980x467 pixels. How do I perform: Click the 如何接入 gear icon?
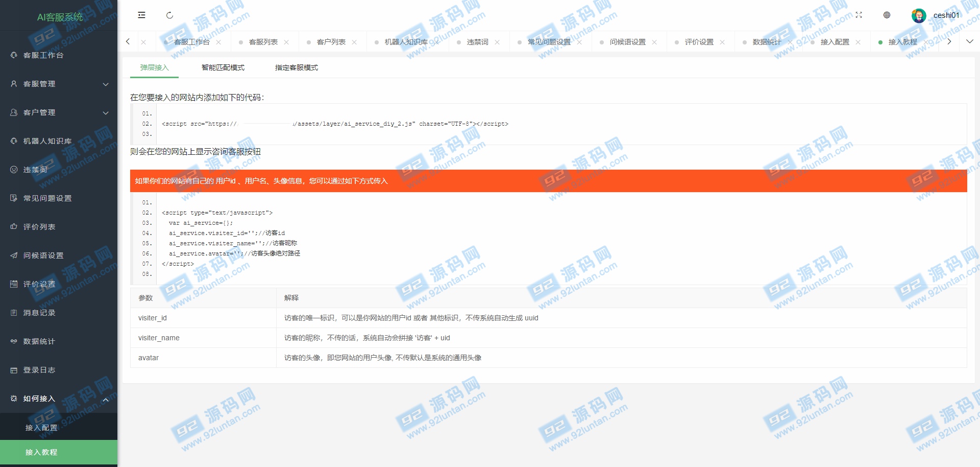click(x=14, y=399)
